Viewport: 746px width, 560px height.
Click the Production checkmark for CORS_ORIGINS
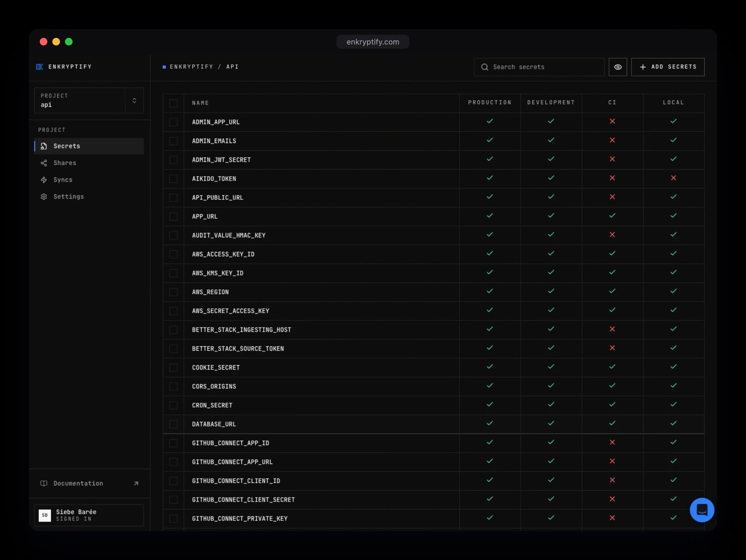tap(490, 385)
